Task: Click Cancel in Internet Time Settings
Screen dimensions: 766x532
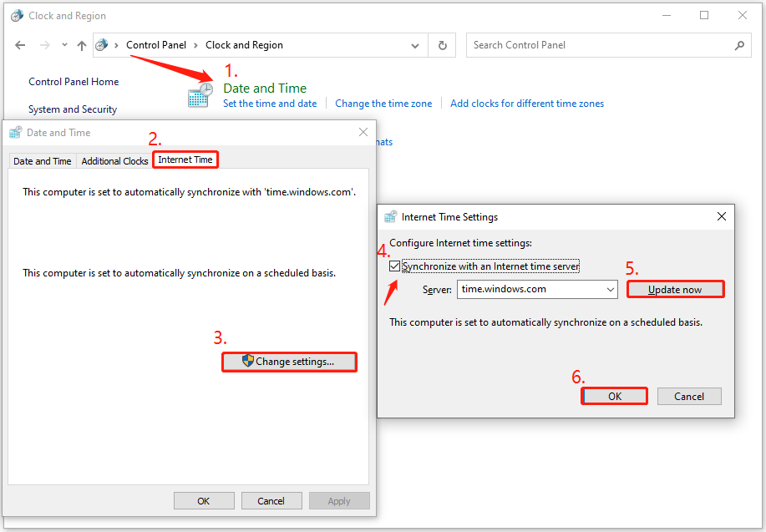Action: [x=689, y=396]
